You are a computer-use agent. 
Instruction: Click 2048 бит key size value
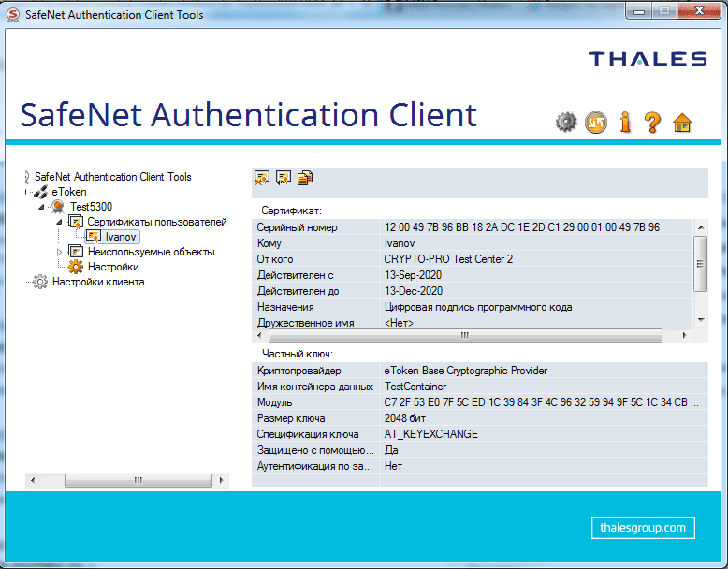click(405, 418)
